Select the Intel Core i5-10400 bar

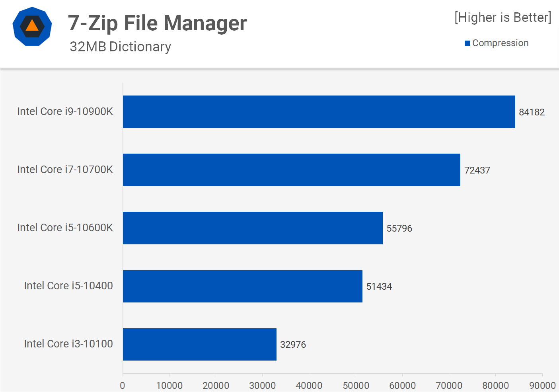pyautogui.click(x=242, y=286)
